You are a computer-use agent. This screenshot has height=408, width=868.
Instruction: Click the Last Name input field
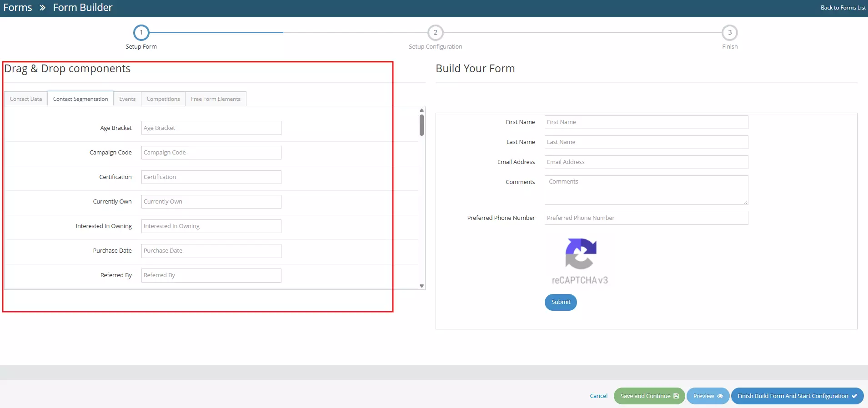(x=646, y=142)
